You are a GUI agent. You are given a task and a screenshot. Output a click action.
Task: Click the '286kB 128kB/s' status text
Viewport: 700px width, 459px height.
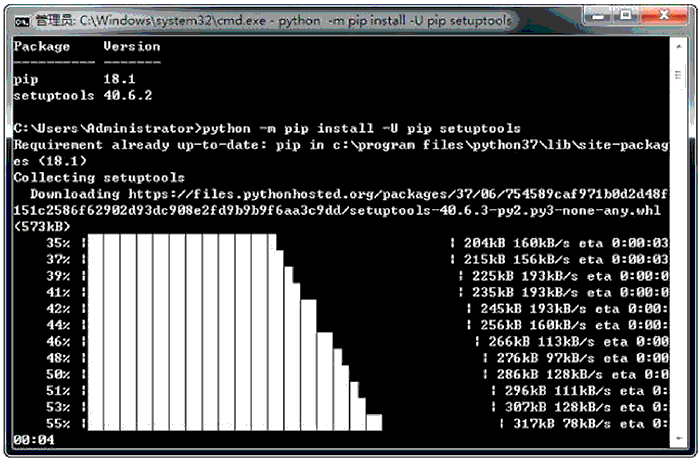point(549,374)
